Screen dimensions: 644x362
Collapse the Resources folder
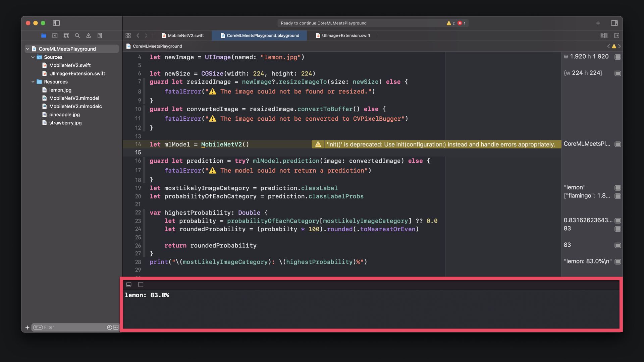click(33, 82)
